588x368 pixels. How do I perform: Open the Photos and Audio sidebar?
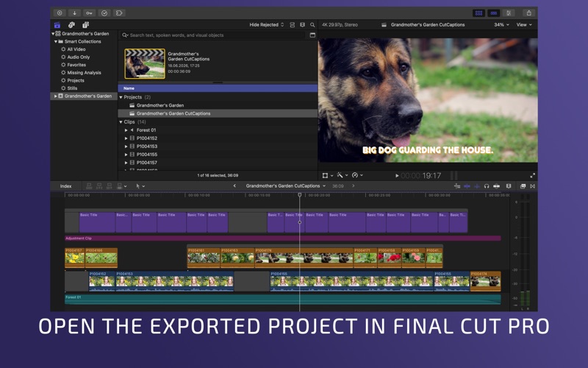71,25
